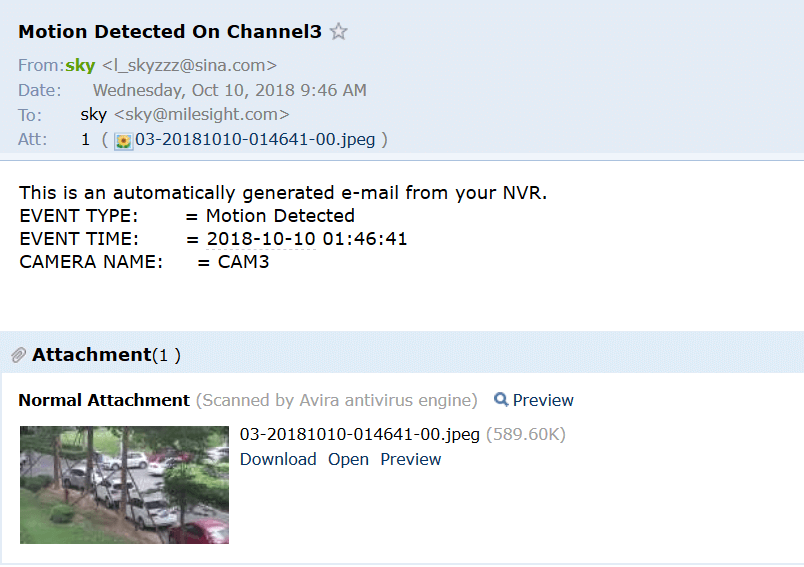Click the magnifier icon beside Preview
This screenshot has width=804, height=567.
[x=500, y=399]
